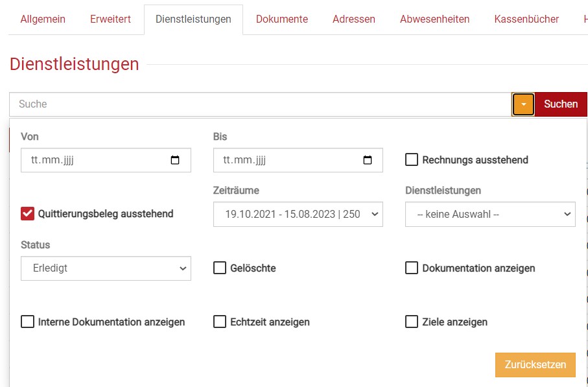Open the Allgemein tab
Image resolution: width=588 pixels, height=387 pixels.
pos(43,19)
